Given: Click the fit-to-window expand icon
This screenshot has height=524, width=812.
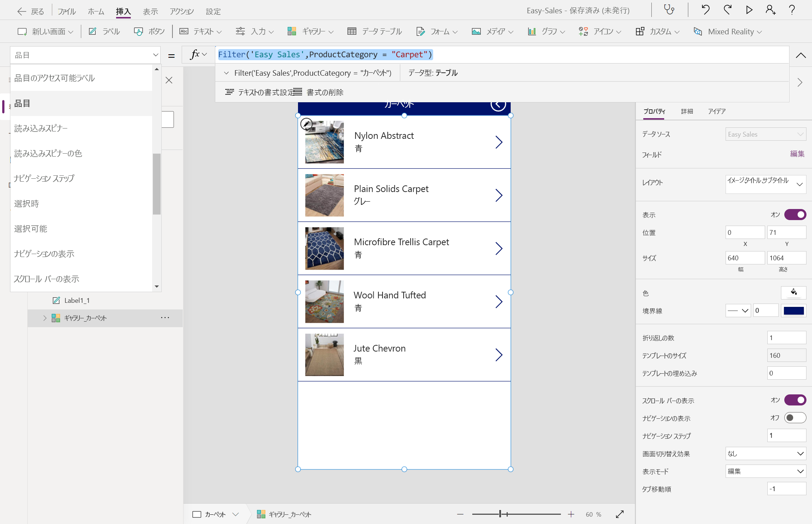Looking at the screenshot, I should pyautogui.click(x=620, y=514).
